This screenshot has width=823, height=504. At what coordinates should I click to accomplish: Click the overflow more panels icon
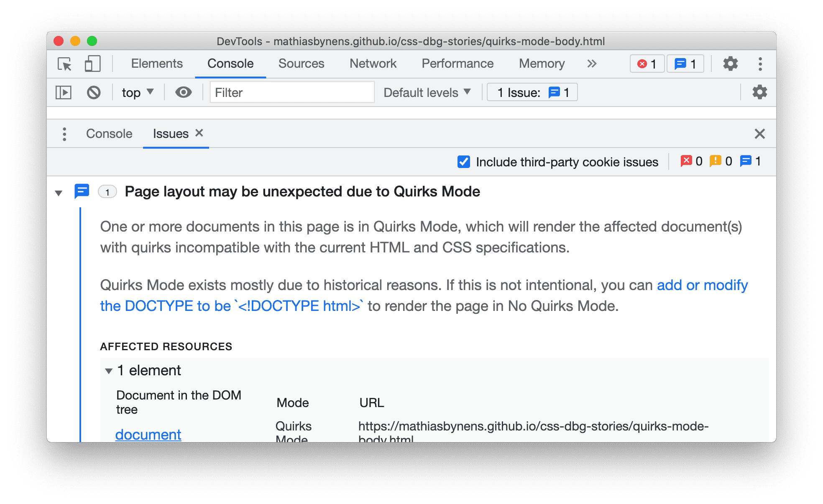[590, 64]
